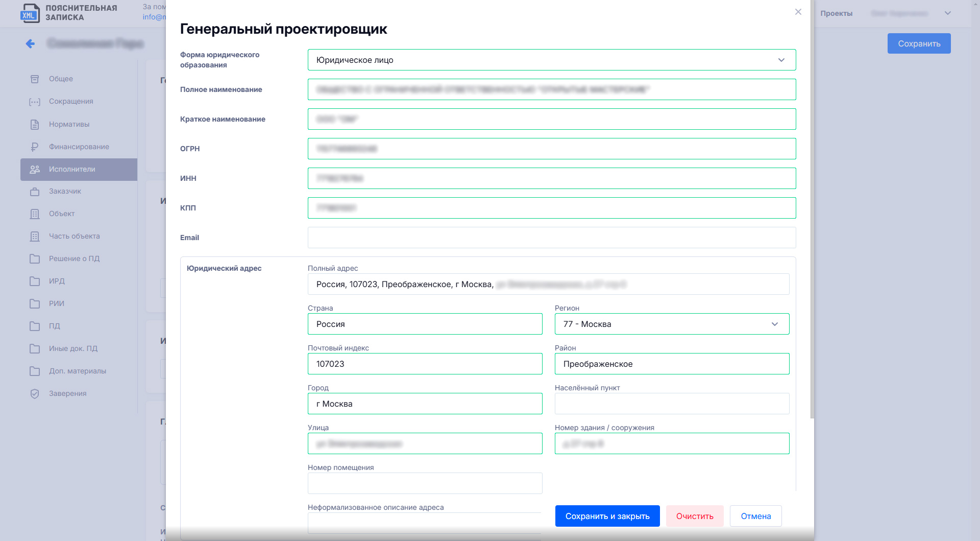Click the Общее sidebar icon
Viewport: 980px width, 541px height.
pyautogui.click(x=35, y=79)
